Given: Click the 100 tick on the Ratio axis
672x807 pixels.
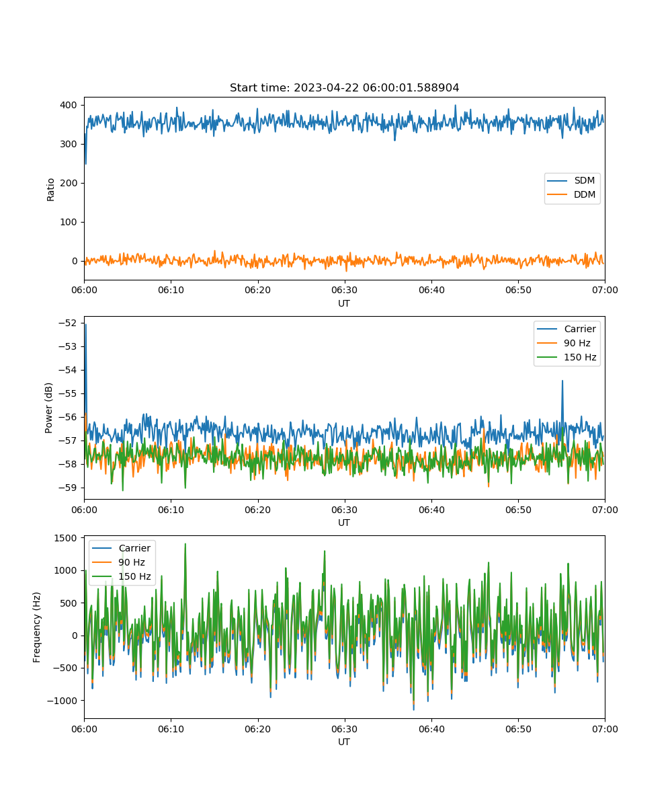Looking at the screenshot, I should pos(70,222).
